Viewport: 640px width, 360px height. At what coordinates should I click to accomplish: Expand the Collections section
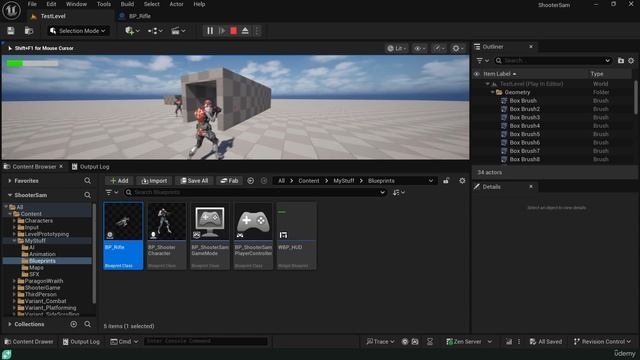(x=9, y=324)
